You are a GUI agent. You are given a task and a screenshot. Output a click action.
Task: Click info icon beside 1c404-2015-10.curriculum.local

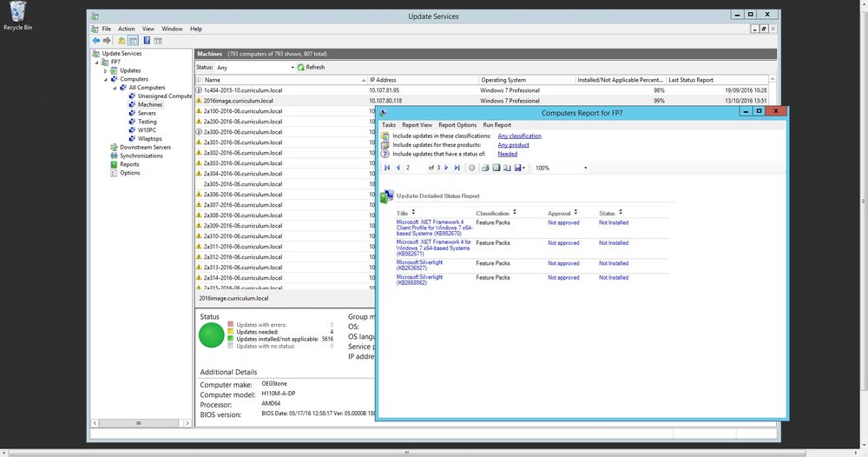tap(199, 90)
